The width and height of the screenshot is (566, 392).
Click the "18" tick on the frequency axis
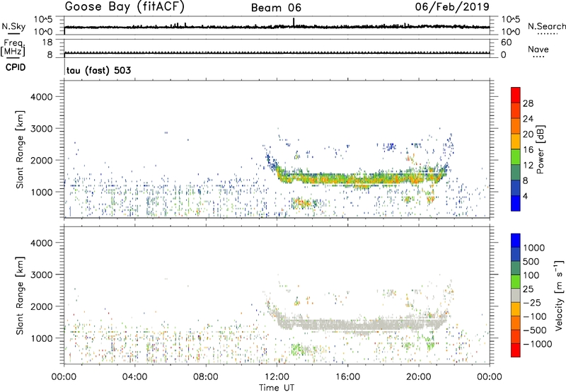tap(47, 42)
